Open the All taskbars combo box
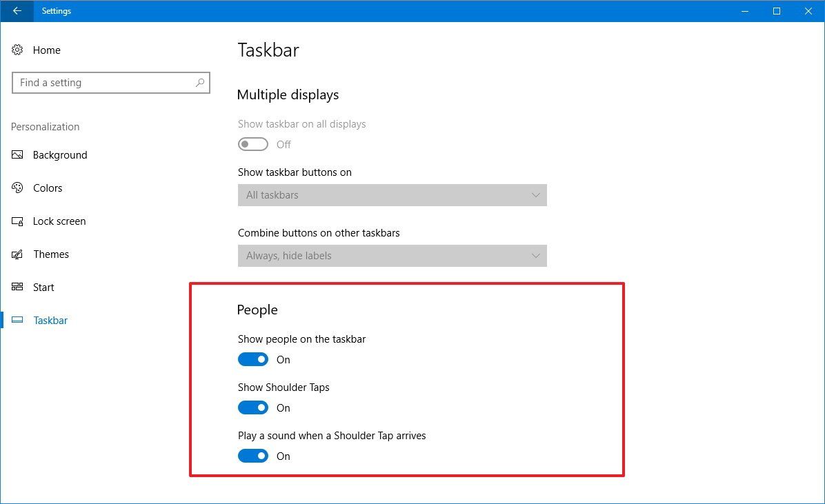This screenshot has width=825, height=504. [x=392, y=195]
